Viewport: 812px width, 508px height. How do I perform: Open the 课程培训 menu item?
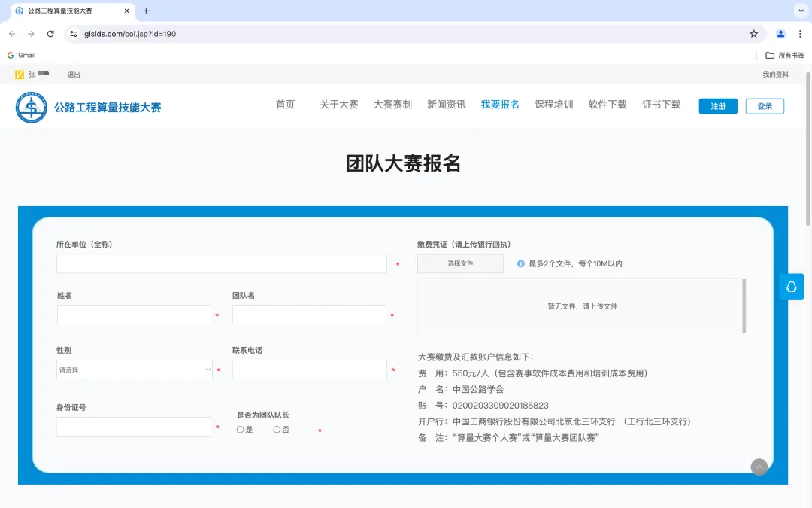[x=554, y=105]
